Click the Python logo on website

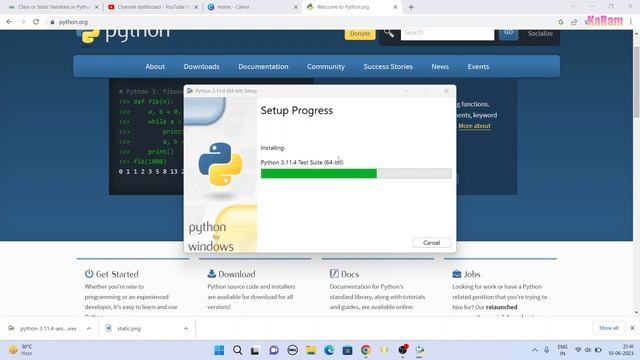pos(123,35)
